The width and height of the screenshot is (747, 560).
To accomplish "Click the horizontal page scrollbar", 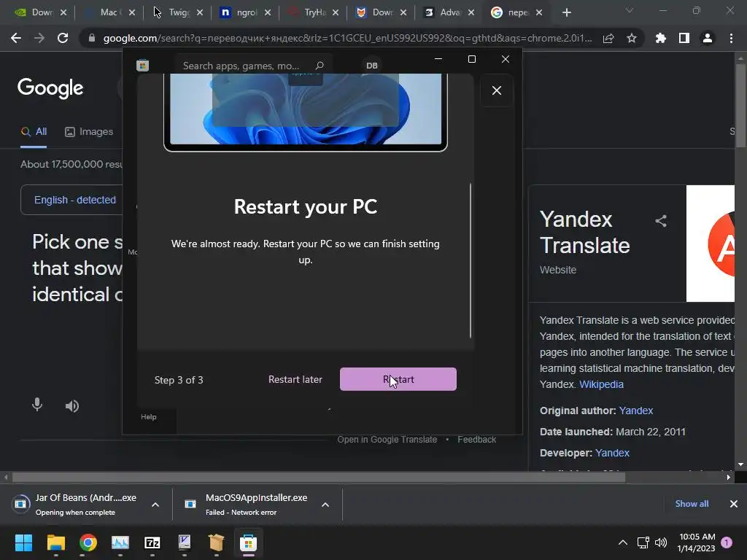I will 318,477.
